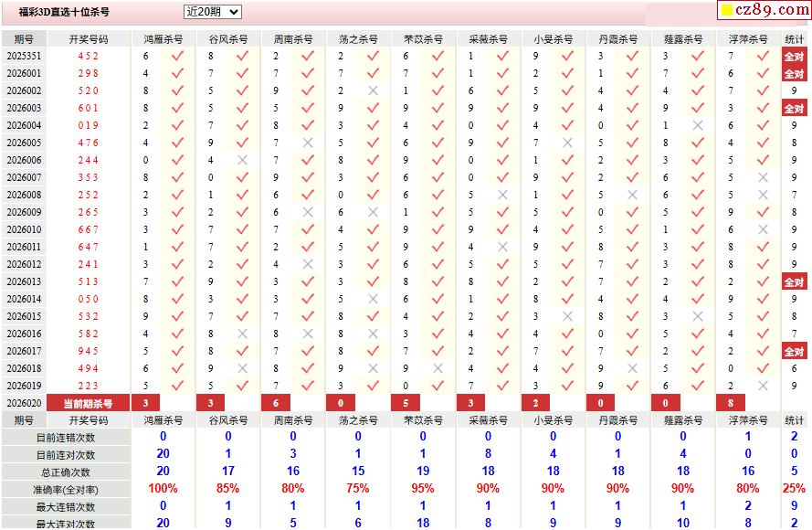Click the 最大连对次数 row label
Screen dimensions: 812x530
tap(66, 524)
